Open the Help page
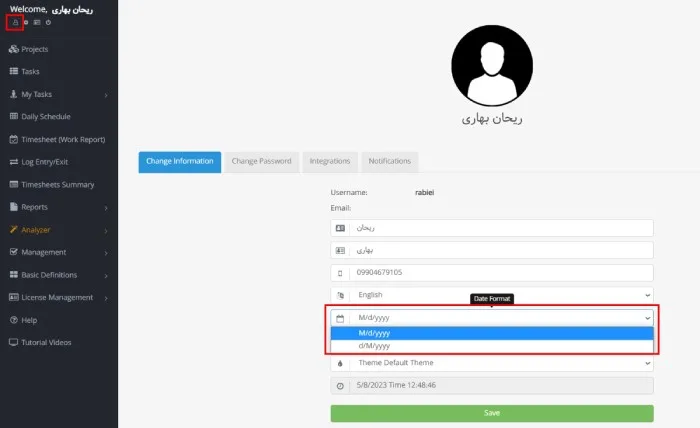The height and width of the screenshot is (428, 700). tap(29, 320)
